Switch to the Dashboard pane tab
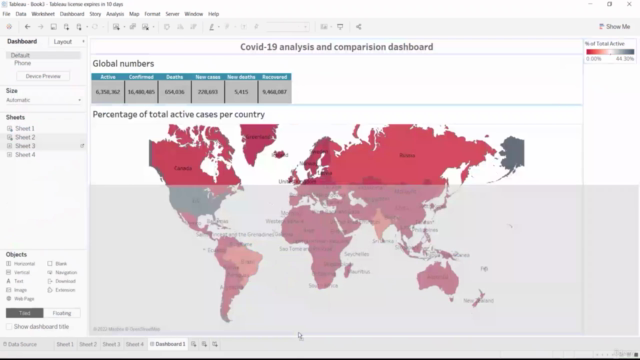The image size is (640, 360). [22, 42]
